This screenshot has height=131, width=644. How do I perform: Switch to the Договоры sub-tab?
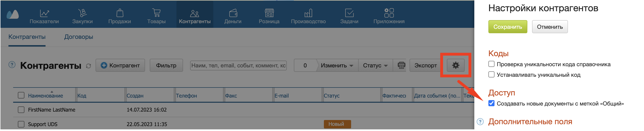79,37
